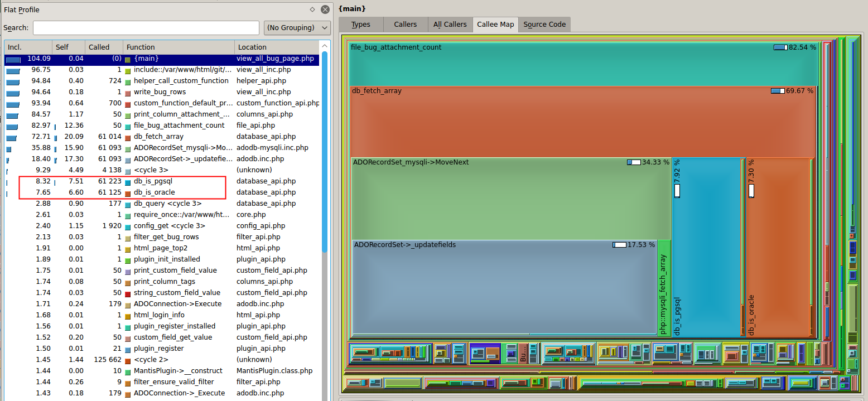The image size is (868, 401).
Task: Select the Callers tab
Action: tap(405, 25)
